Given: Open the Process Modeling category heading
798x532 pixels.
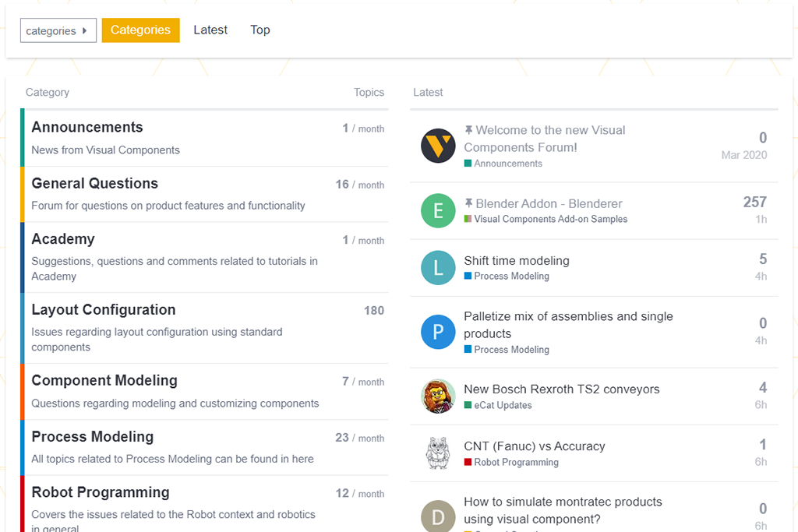Looking at the screenshot, I should click(x=93, y=436).
